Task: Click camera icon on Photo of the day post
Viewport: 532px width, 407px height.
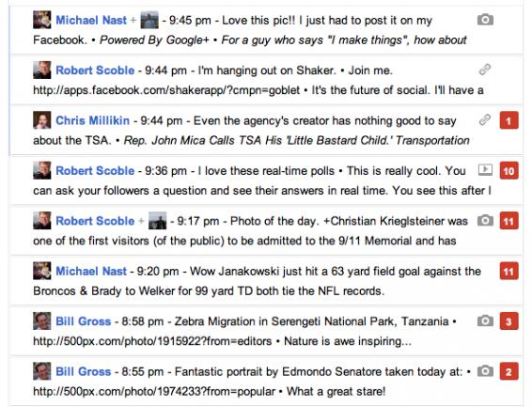Action: (485, 221)
